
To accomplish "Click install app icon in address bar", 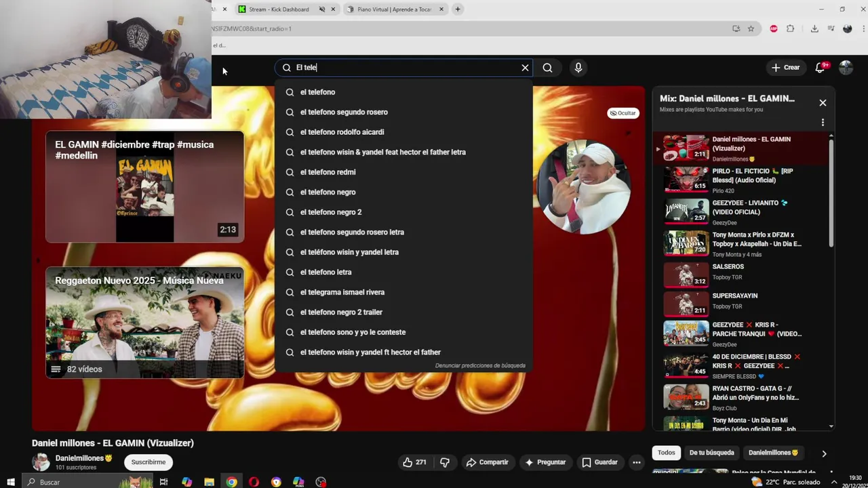I will [x=736, y=28].
